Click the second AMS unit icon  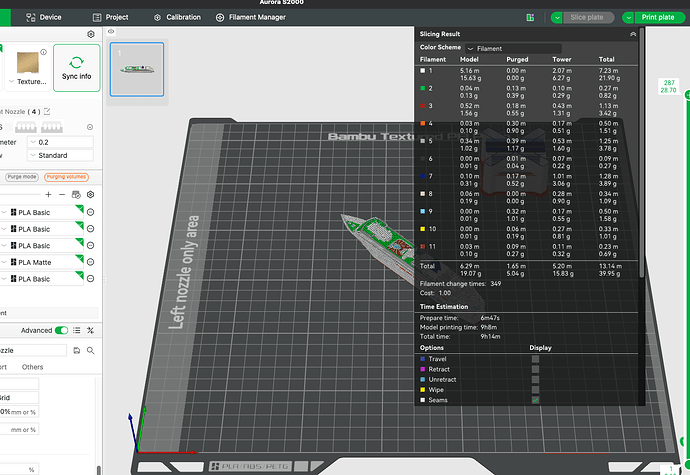coord(51,127)
